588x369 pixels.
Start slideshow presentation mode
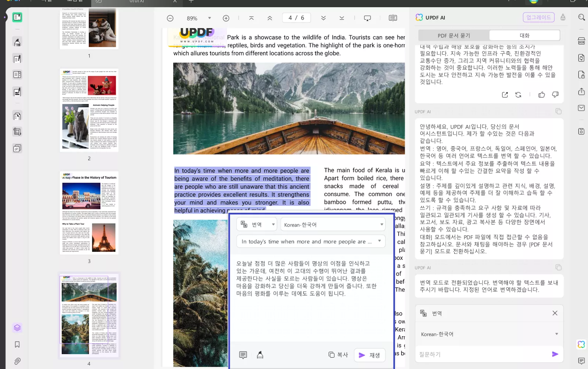pyautogui.click(x=367, y=18)
